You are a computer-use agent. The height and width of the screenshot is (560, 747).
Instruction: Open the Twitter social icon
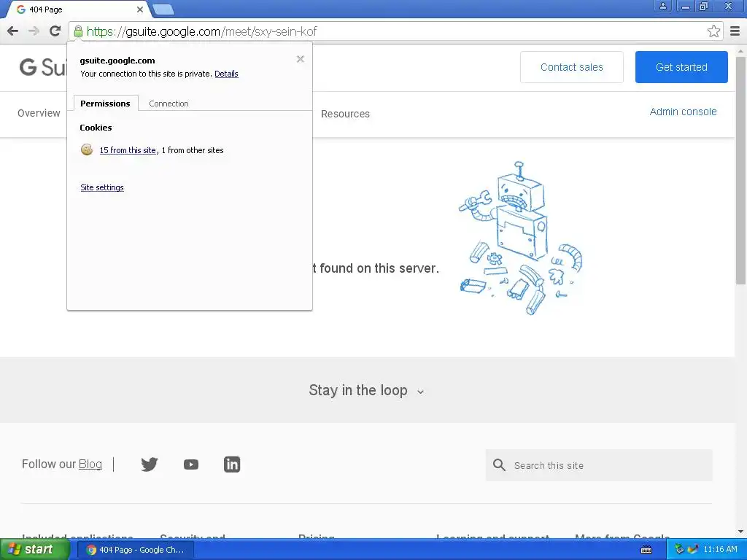[149, 464]
